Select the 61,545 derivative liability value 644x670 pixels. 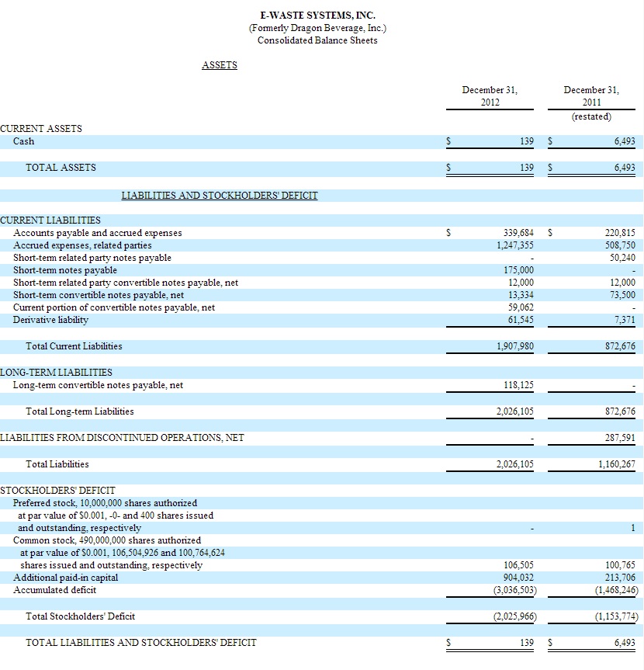click(x=521, y=320)
